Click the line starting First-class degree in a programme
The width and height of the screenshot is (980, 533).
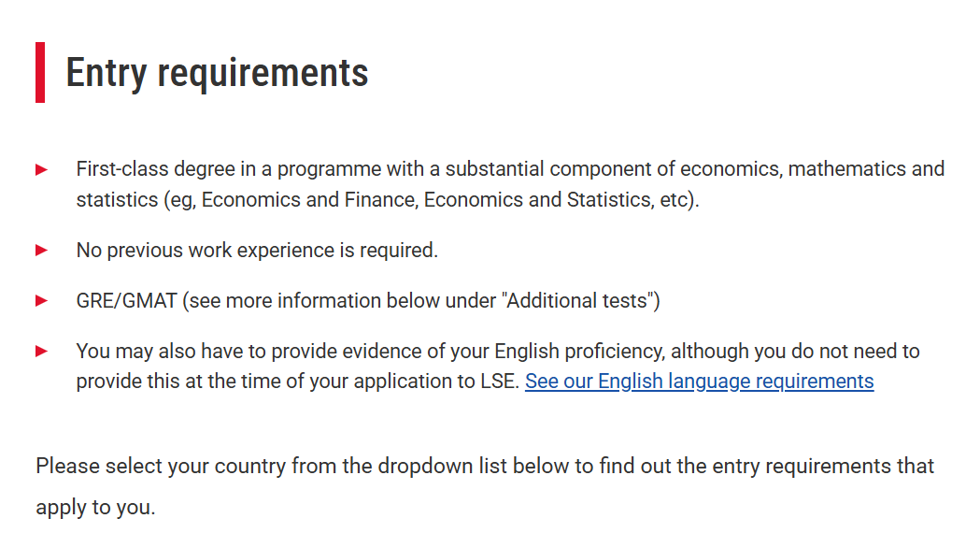pos(510,169)
